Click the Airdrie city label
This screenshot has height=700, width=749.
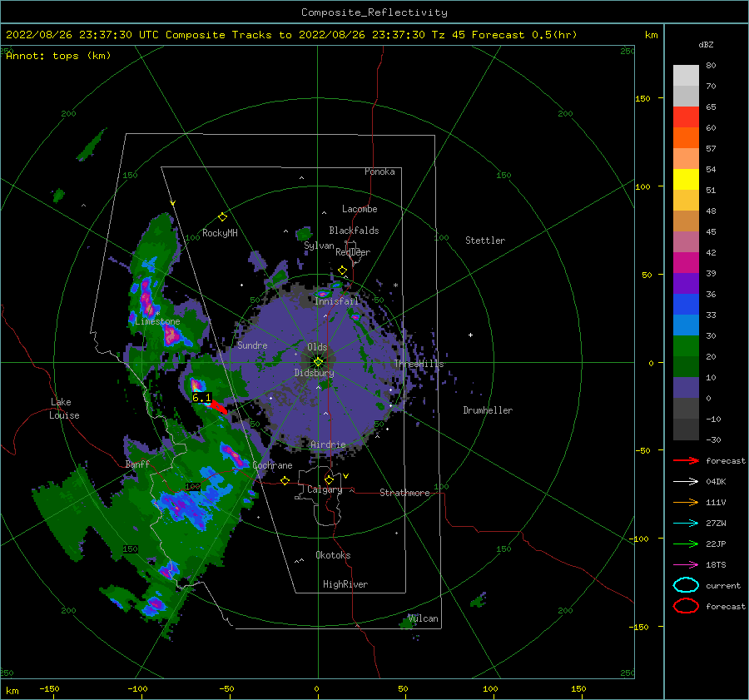coord(328,444)
